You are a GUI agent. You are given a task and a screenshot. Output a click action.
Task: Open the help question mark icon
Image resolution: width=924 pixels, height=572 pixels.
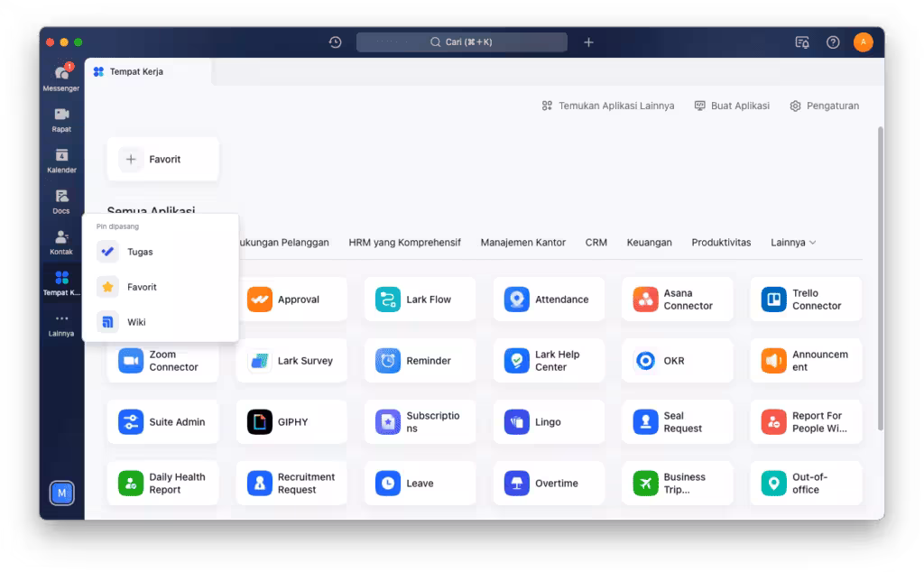pyautogui.click(x=833, y=42)
